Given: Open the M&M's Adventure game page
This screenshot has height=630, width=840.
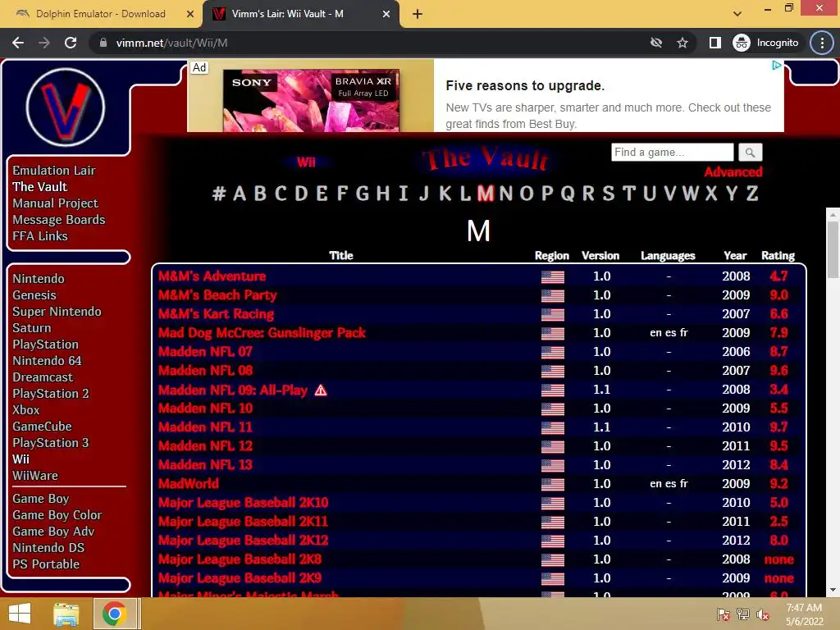Looking at the screenshot, I should [x=212, y=276].
